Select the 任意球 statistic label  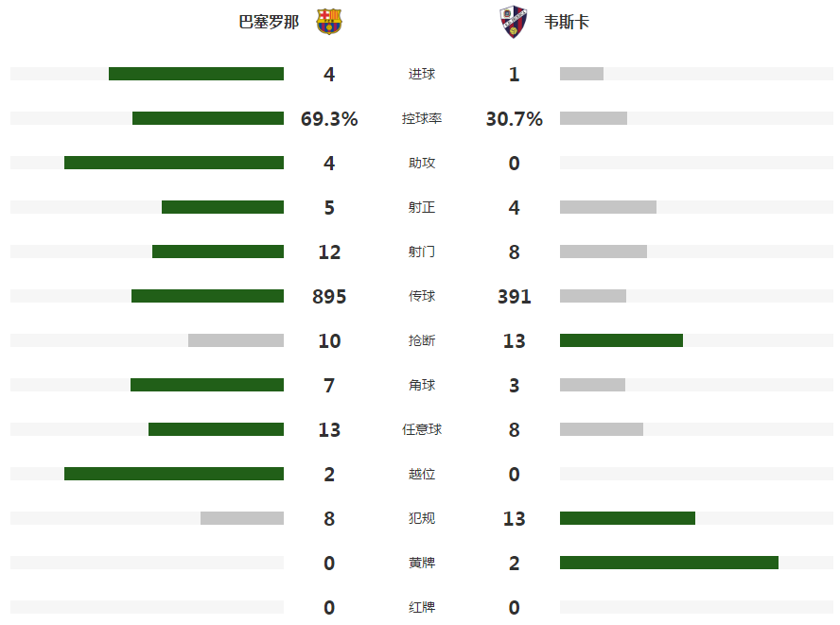coord(422,429)
